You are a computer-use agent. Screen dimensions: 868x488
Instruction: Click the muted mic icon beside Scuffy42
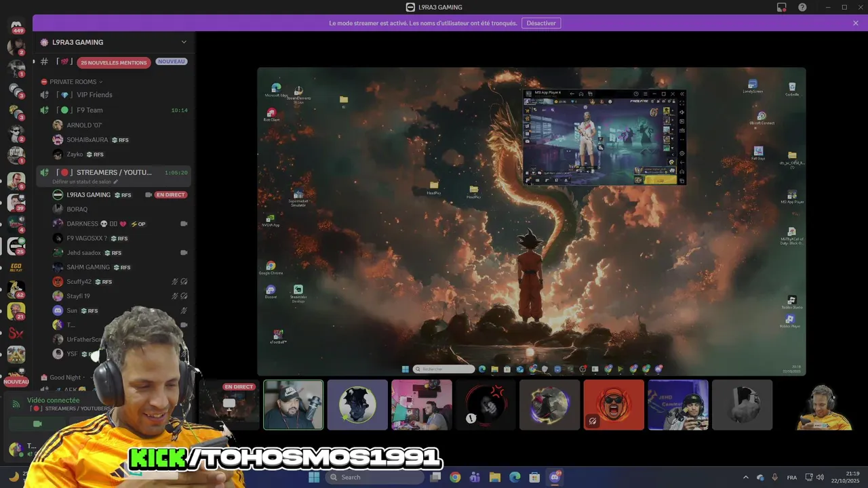click(x=175, y=281)
